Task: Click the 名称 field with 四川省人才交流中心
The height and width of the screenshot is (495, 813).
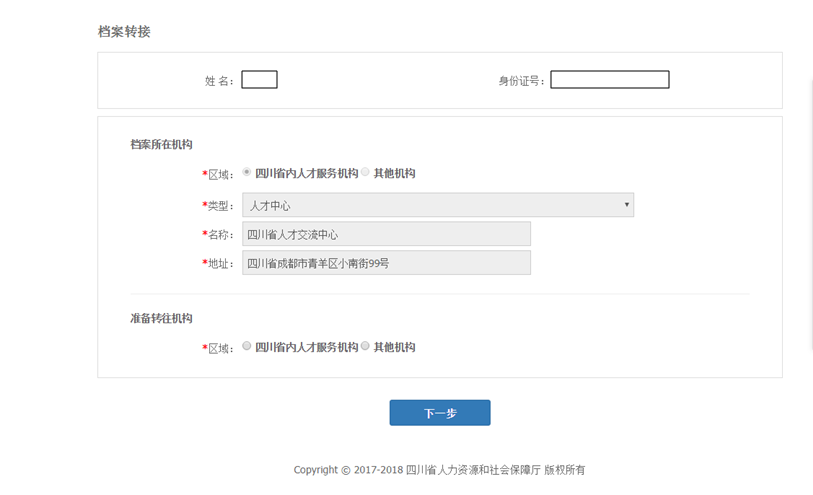Action: coord(386,234)
